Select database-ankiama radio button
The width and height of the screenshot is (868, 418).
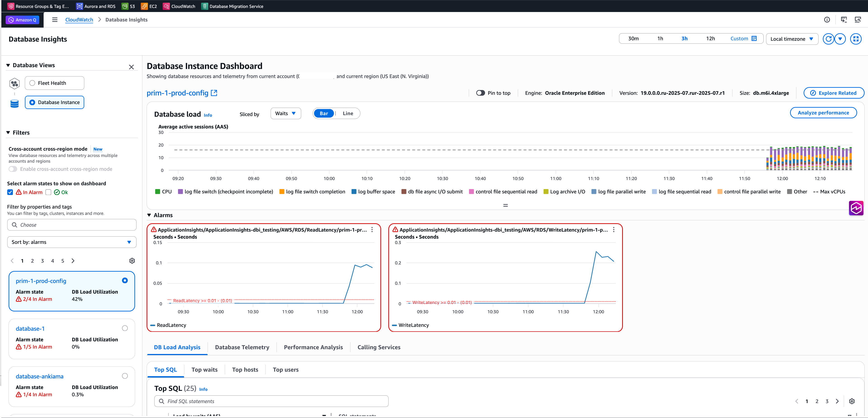click(125, 376)
